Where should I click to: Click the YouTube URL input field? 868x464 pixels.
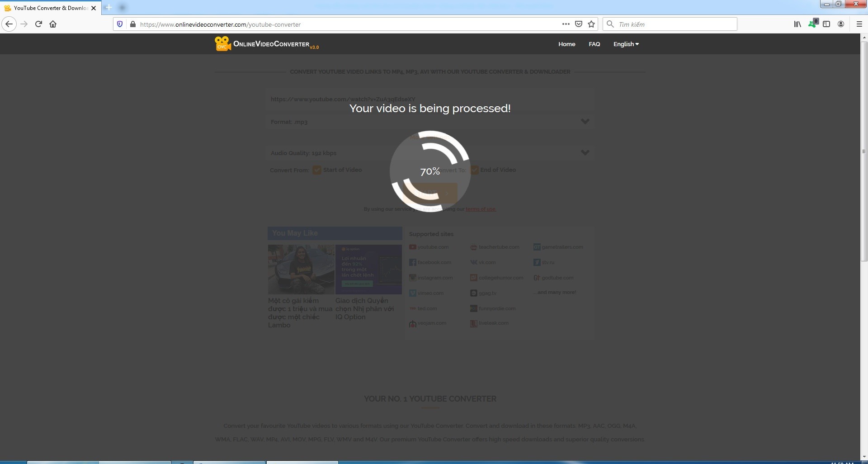coord(430,99)
